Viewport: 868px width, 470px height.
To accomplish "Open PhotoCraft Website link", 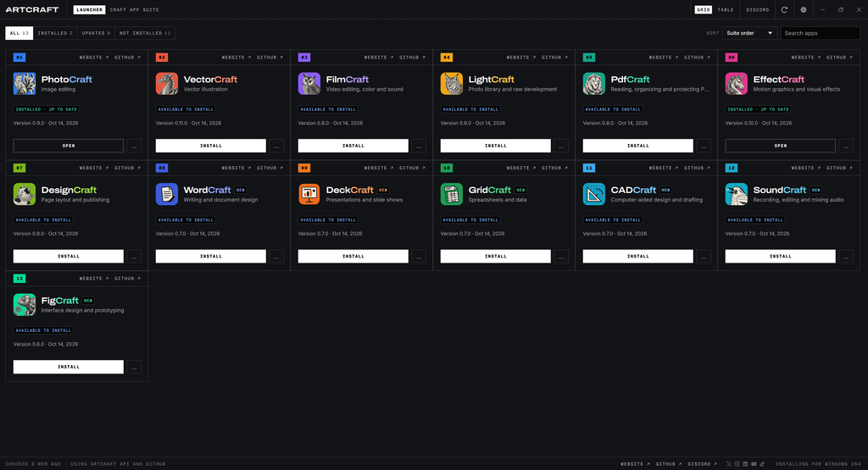I will point(93,58).
